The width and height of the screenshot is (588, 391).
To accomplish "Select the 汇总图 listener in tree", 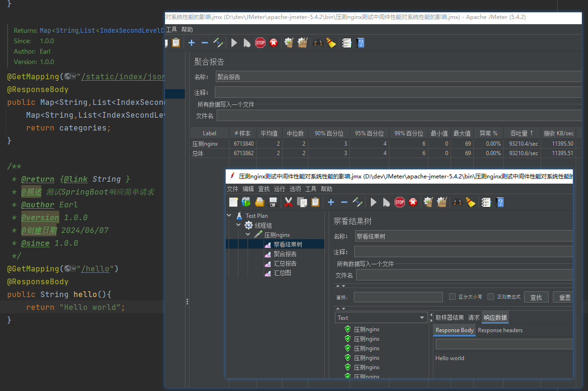I will tap(282, 273).
